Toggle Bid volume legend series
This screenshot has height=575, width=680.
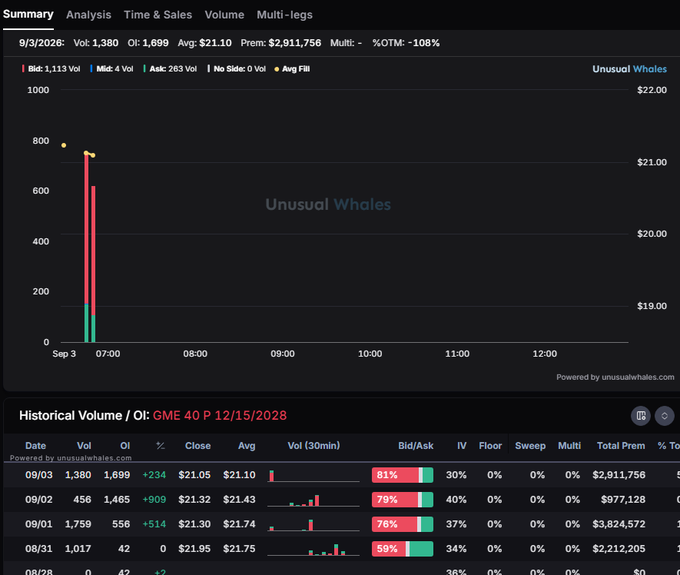click(x=51, y=69)
